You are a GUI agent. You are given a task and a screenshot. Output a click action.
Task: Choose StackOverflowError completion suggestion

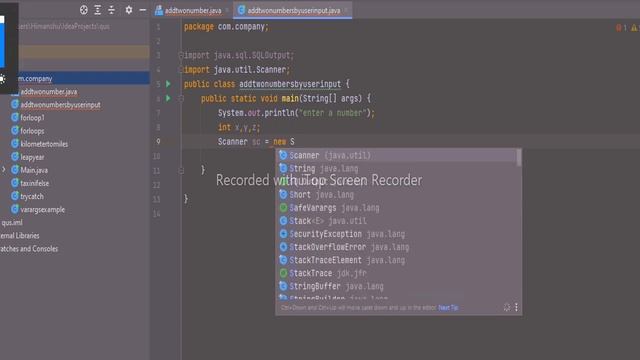[x=396, y=247]
